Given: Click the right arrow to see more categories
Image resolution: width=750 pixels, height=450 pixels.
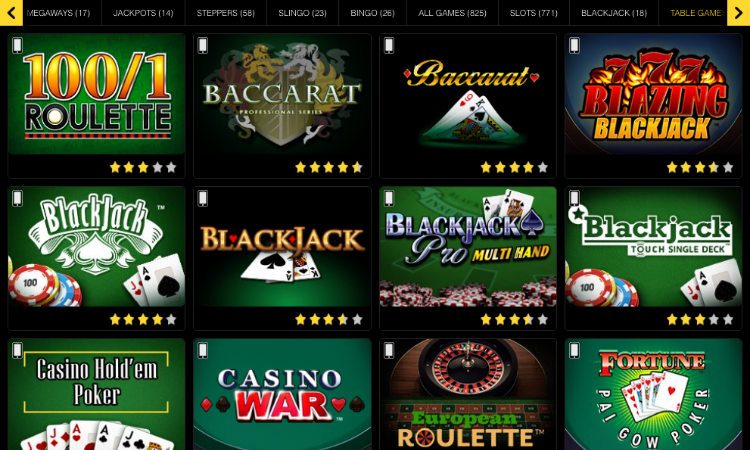Looking at the screenshot, I should coord(739,12).
